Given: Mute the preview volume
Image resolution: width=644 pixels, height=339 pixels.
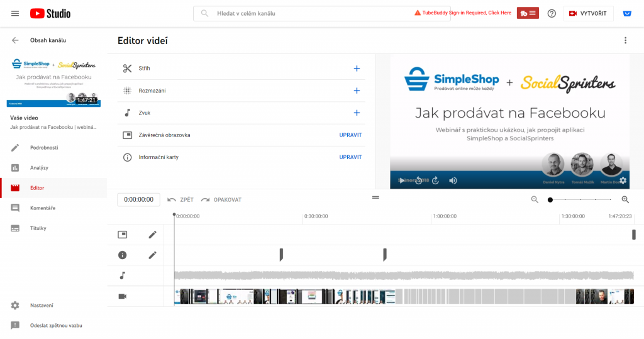Looking at the screenshot, I should click(x=453, y=181).
